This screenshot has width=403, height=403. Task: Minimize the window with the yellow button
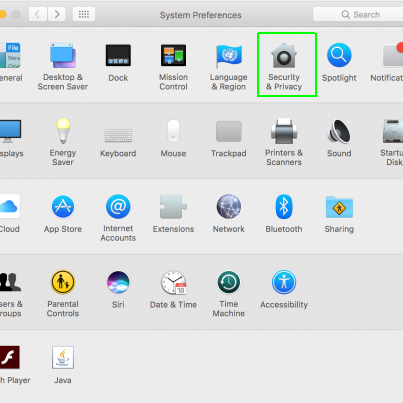pos(2,14)
